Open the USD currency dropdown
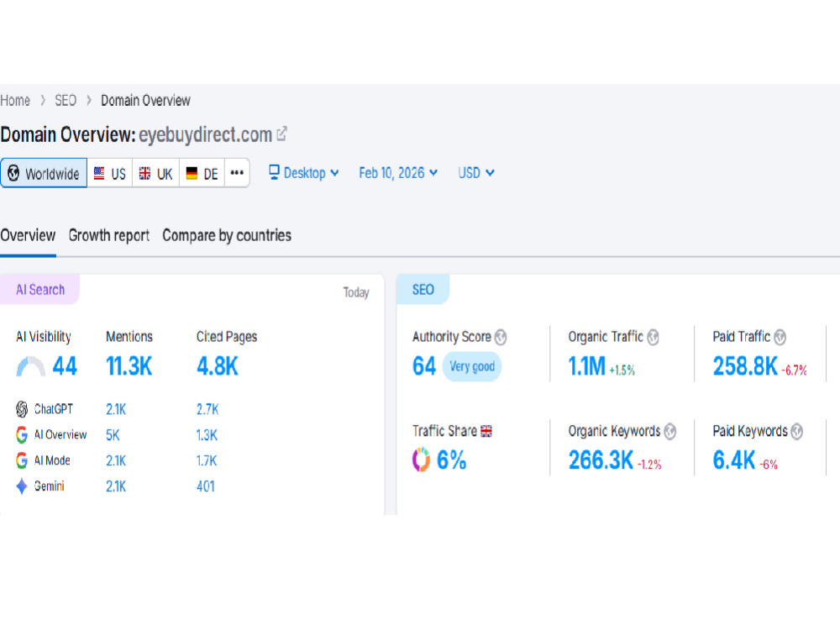Image resolution: width=840 pixels, height=630 pixels. [475, 173]
